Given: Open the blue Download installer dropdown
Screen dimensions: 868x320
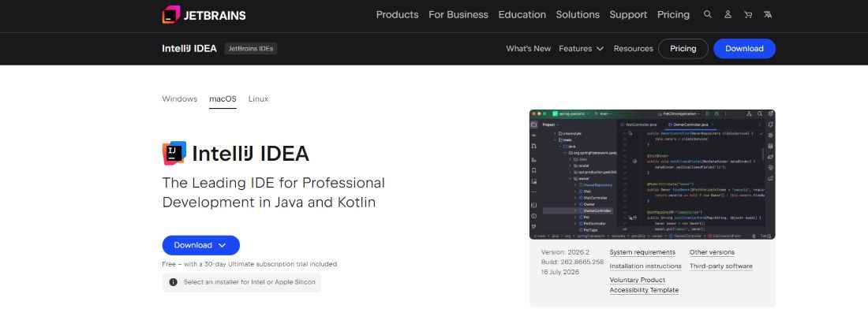Looking at the screenshot, I should [x=201, y=245].
